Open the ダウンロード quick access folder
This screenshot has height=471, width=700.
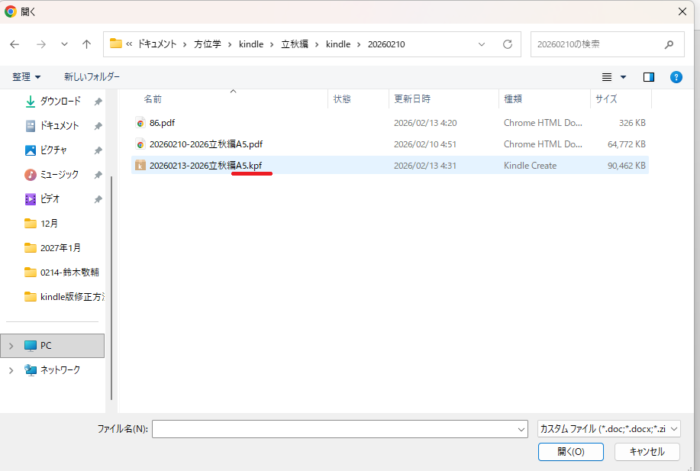[60, 101]
